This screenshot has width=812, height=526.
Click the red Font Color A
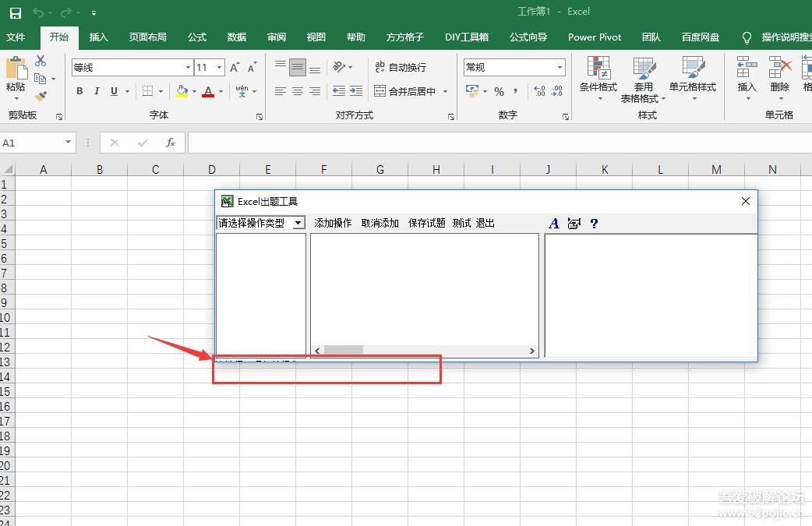208,92
